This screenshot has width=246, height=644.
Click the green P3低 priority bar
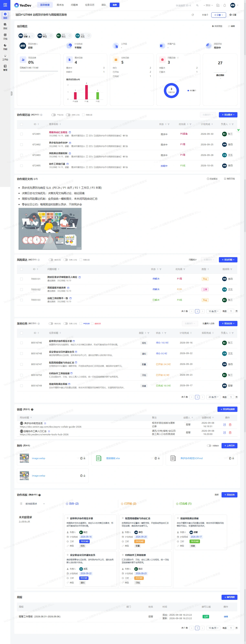[x=98, y=96]
